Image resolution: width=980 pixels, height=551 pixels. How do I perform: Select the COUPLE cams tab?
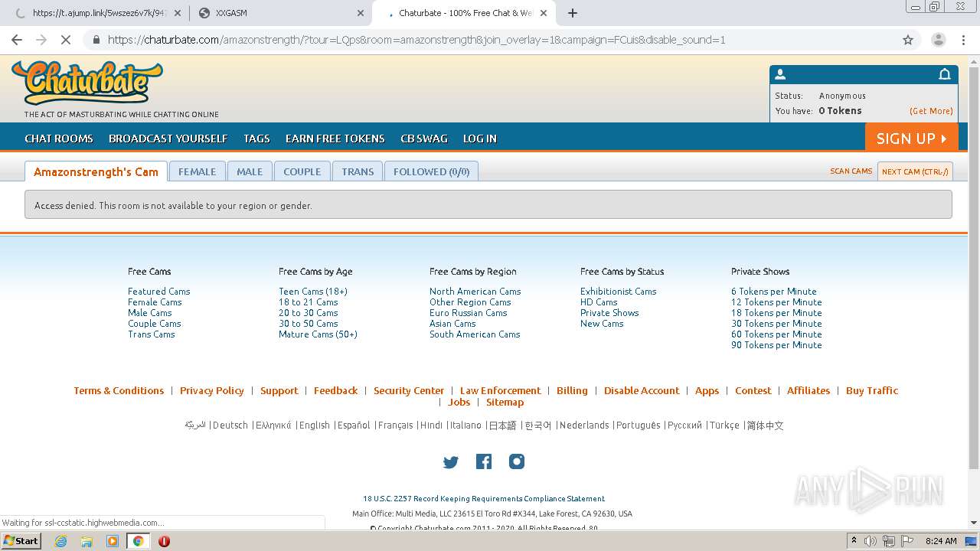coord(302,171)
